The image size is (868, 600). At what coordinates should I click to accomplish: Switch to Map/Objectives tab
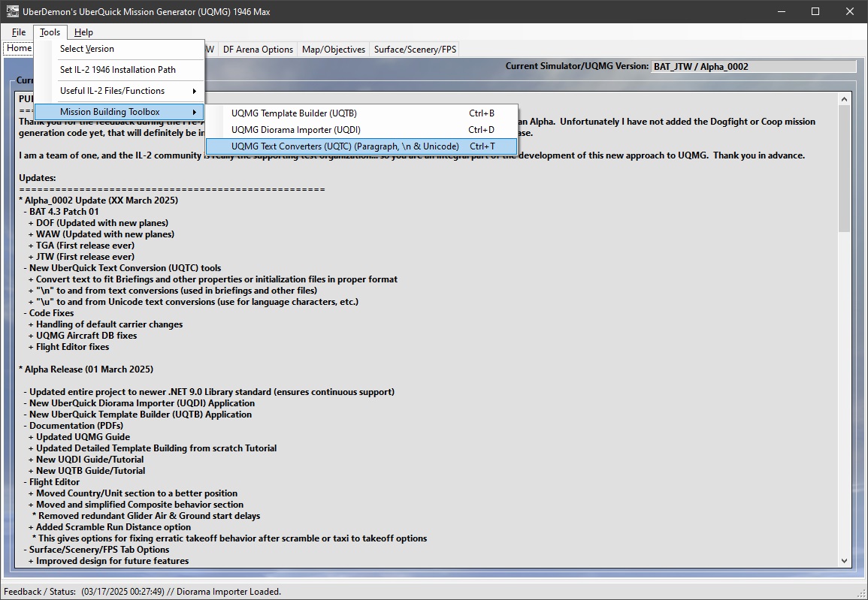click(334, 50)
